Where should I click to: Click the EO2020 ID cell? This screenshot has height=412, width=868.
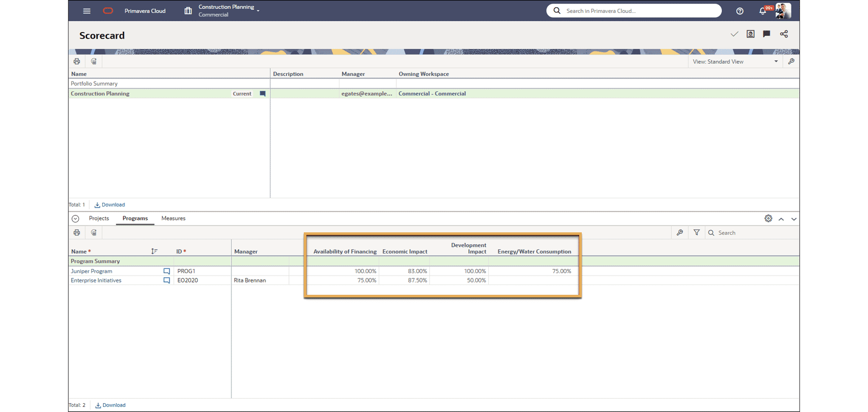[188, 280]
